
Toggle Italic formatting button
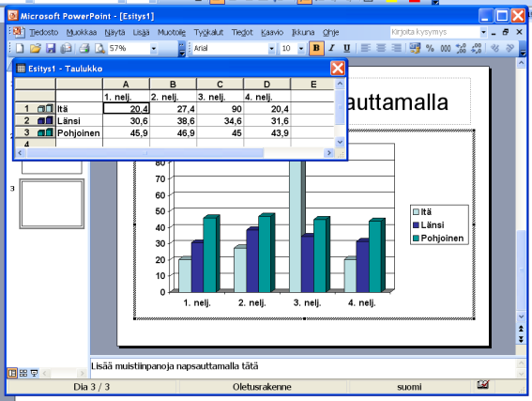(332, 48)
